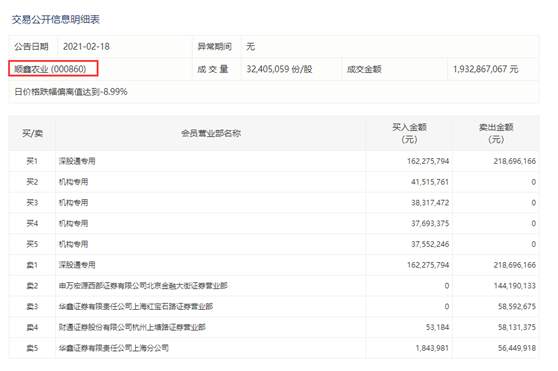Image resolution: width=558 pixels, height=371 pixels.
Task: Click the 会员营业部名称 column header
Action: (211, 133)
